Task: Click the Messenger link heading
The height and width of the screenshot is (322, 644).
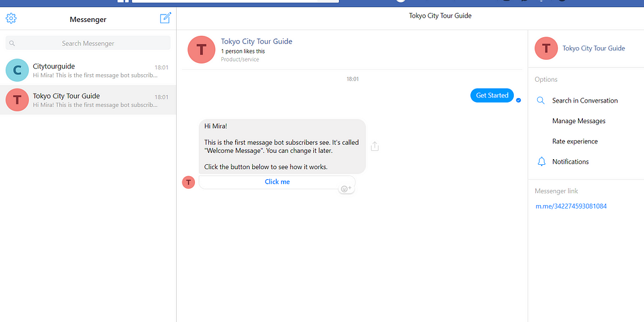Action: [556, 191]
